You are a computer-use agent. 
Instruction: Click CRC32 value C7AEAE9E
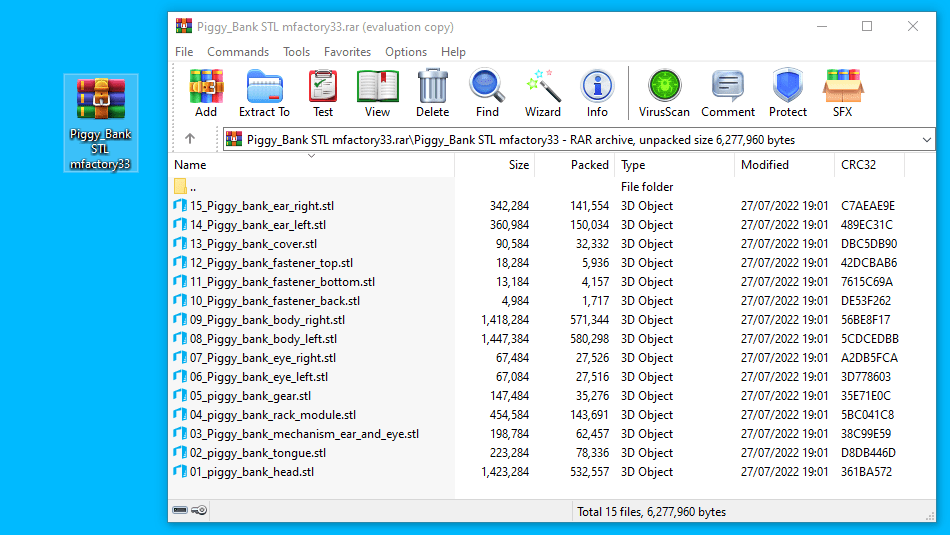[x=868, y=206]
